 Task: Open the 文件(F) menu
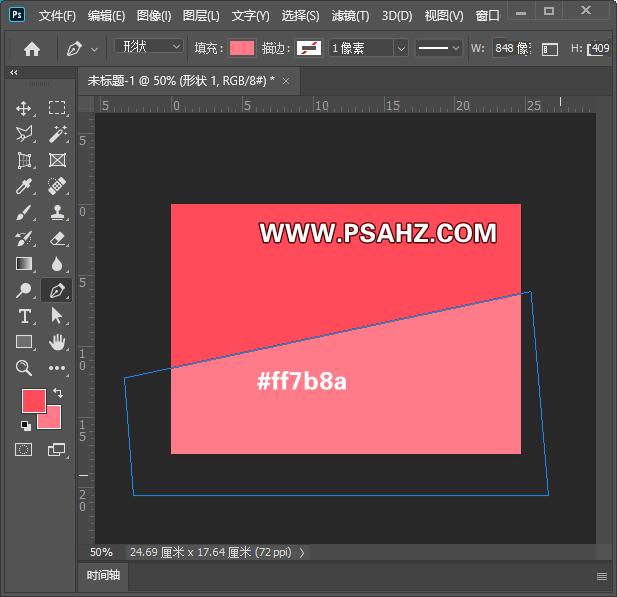[57, 16]
